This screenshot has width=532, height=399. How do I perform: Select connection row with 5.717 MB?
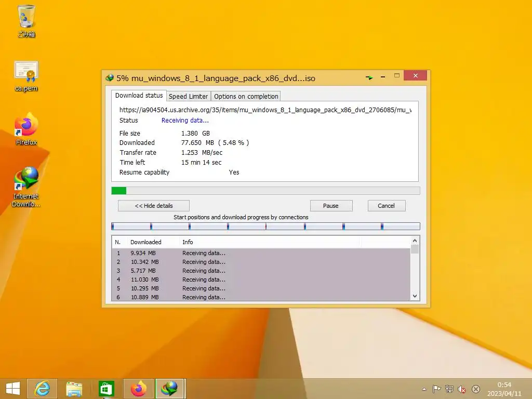tap(261, 271)
